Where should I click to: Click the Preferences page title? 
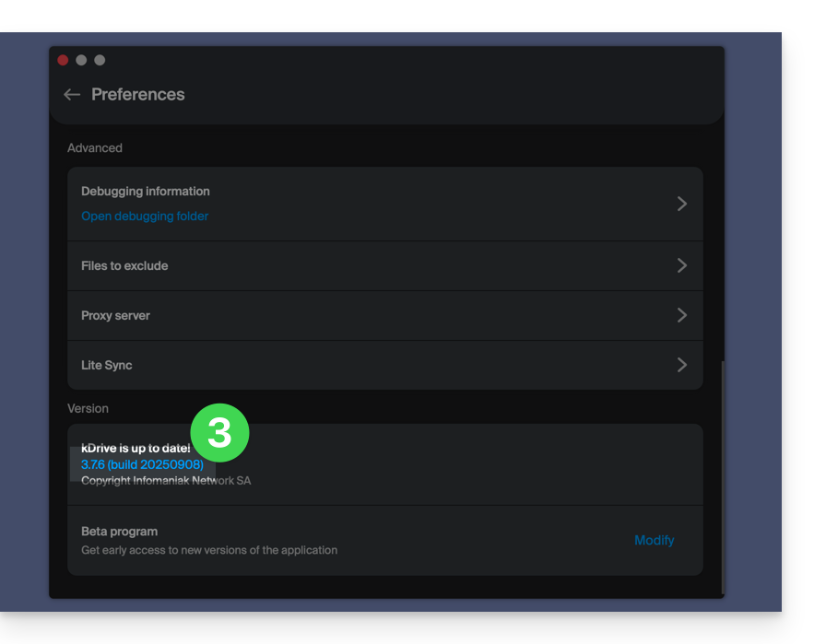(x=138, y=95)
